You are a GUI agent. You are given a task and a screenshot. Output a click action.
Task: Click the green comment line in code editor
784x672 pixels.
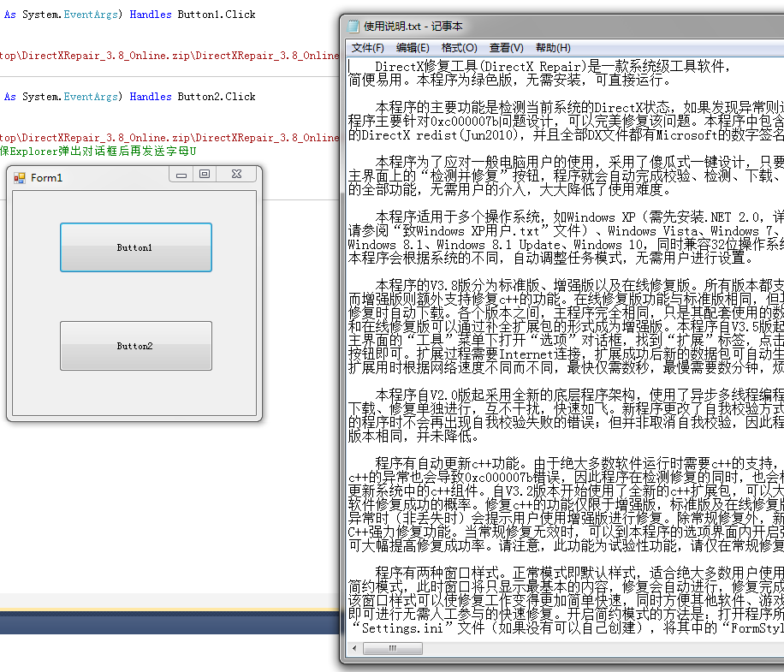(98, 151)
